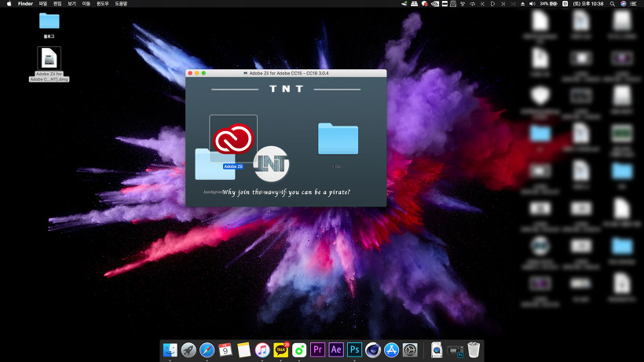Select the Adobe Zii app icon in installer window

point(233,139)
